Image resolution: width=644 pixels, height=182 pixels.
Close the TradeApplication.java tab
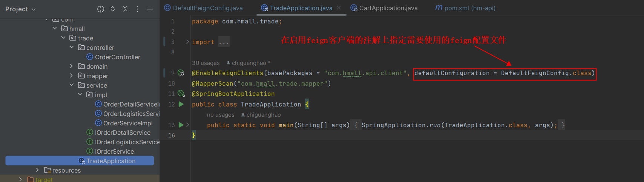point(339,8)
